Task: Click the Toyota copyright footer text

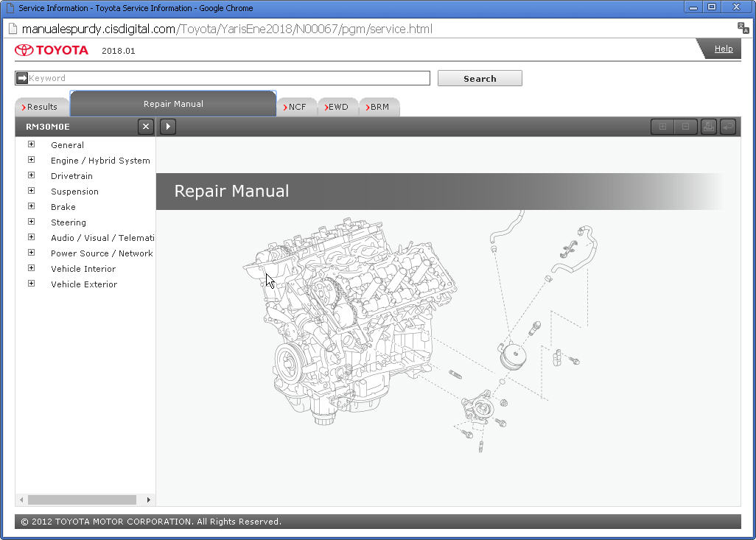Action: click(151, 521)
